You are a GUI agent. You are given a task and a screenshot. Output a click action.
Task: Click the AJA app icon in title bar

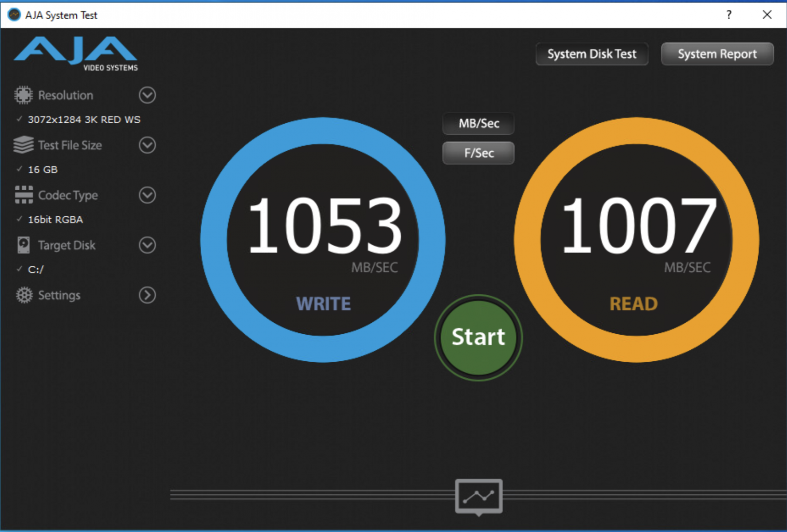point(14,15)
